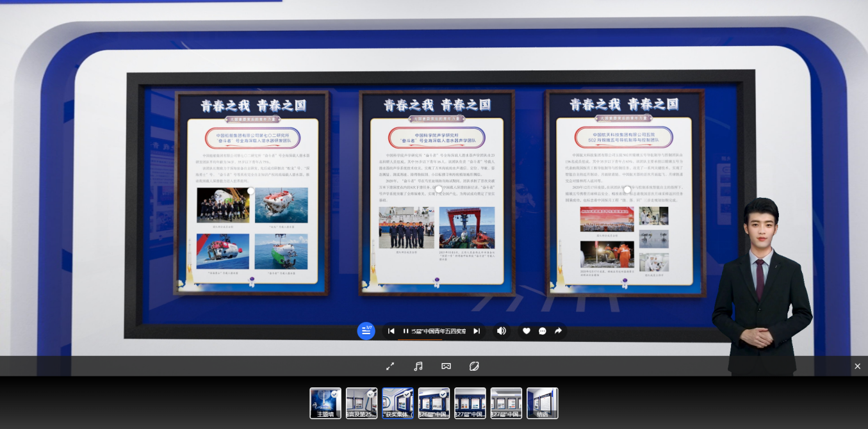Screen dimensions: 868x429
Task: Mute the speaker volume
Action: click(x=502, y=331)
